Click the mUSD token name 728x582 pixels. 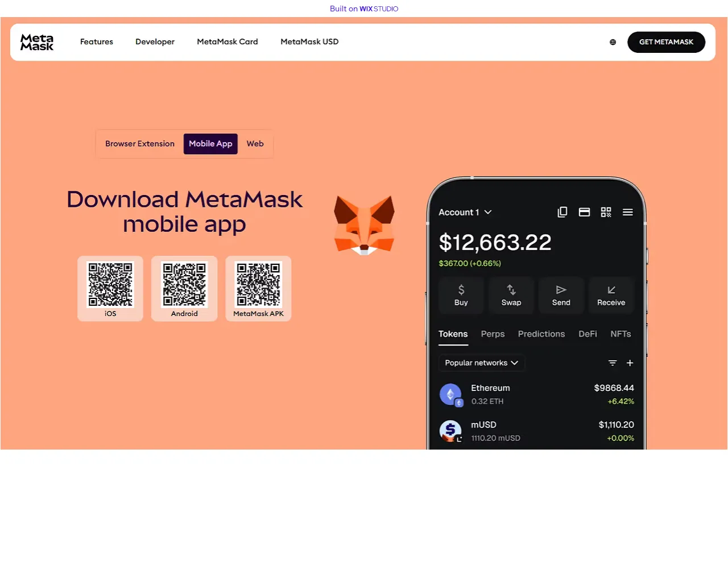[x=483, y=425]
